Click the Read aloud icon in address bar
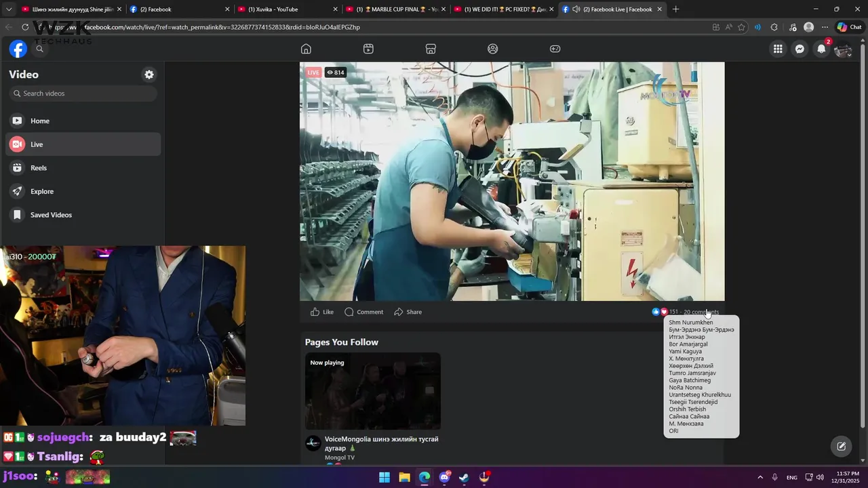Image resolution: width=868 pixels, height=488 pixels. point(728,27)
